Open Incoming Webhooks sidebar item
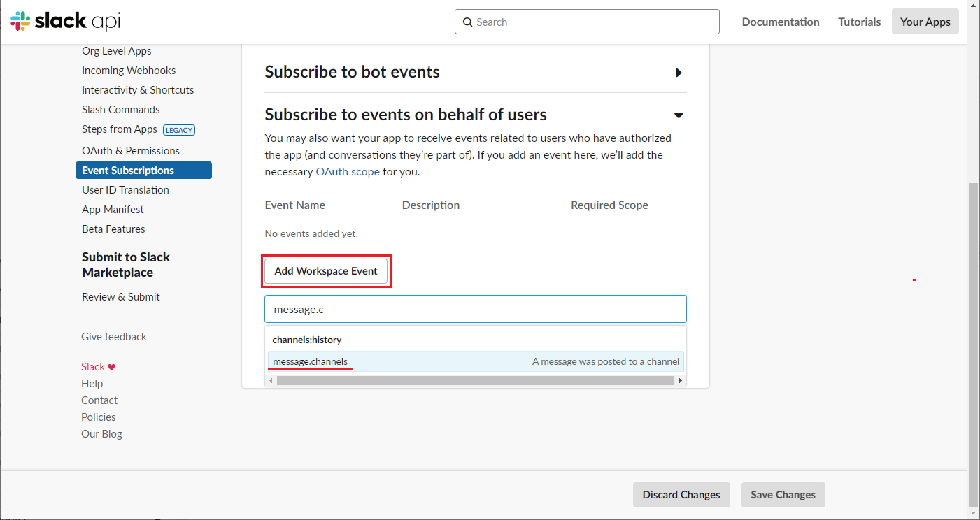980x520 pixels. (129, 71)
